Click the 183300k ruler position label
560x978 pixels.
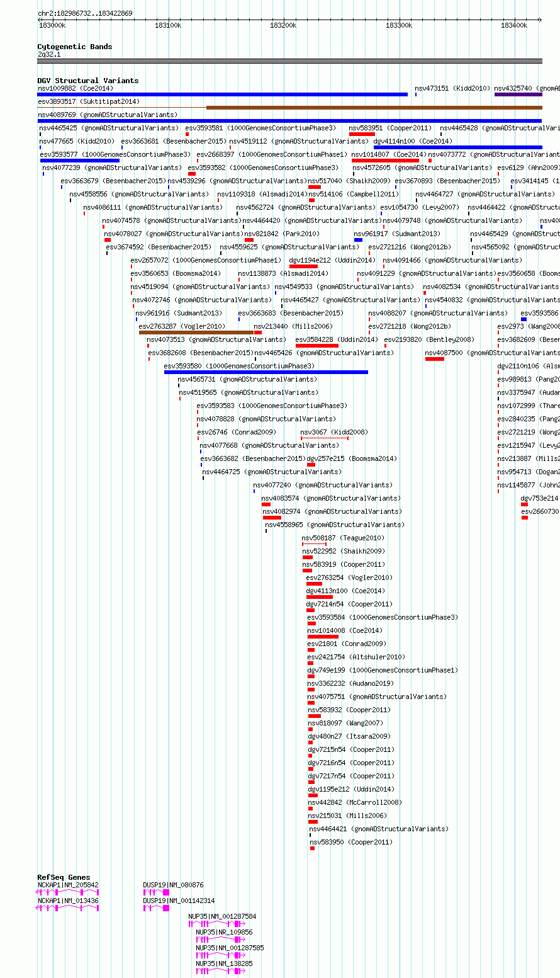pos(399,25)
